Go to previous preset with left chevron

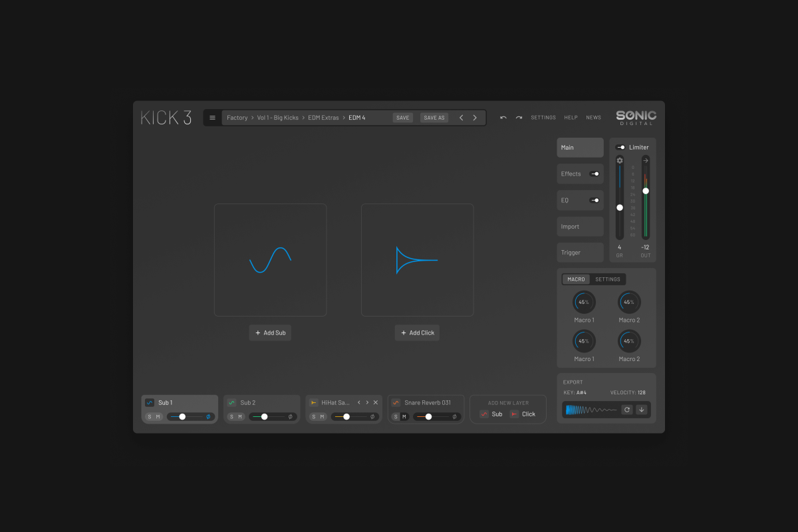(462, 118)
